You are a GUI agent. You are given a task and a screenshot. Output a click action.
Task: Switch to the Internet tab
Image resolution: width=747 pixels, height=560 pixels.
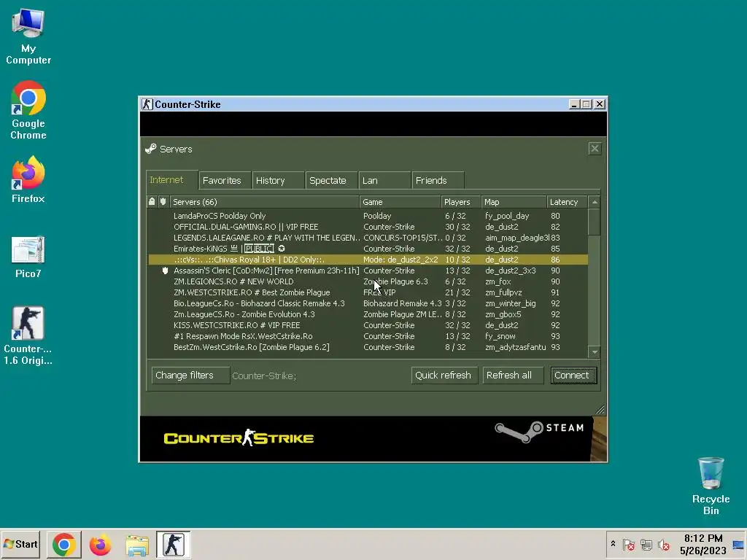click(171, 180)
